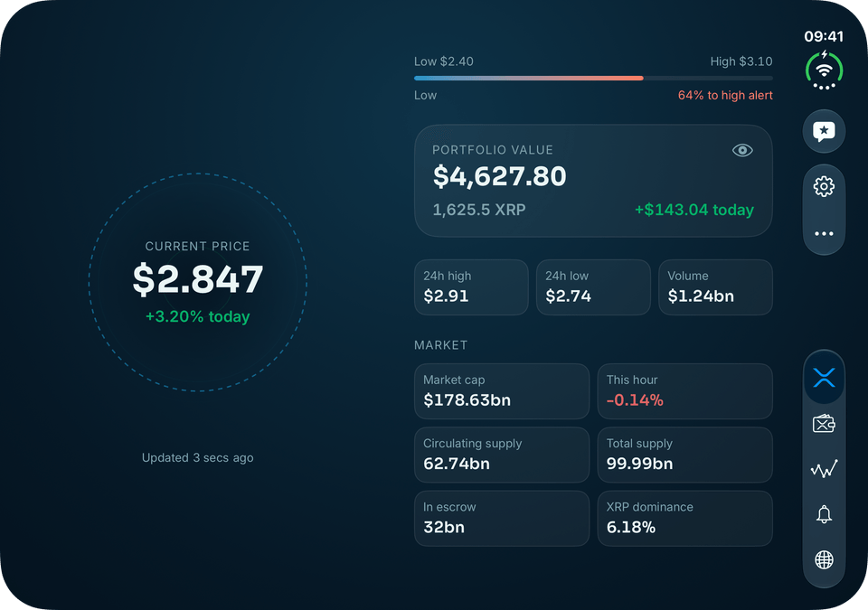
Task: Open the wallet icon in sidebar
Action: (824, 424)
